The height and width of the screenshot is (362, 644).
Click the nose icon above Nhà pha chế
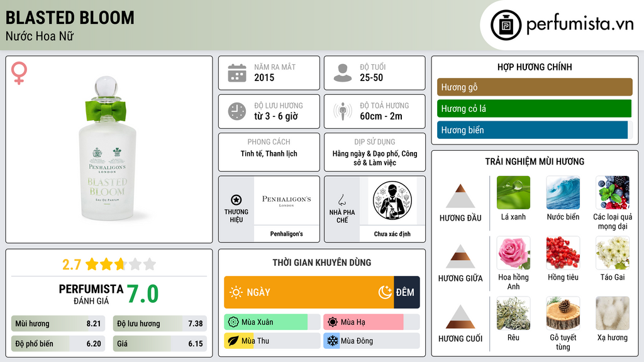pyautogui.click(x=341, y=200)
